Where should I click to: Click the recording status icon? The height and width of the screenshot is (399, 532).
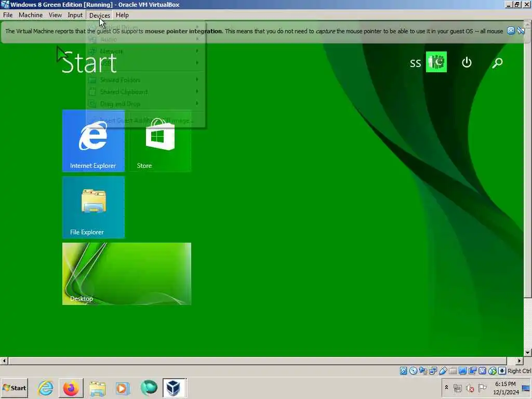tap(472, 371)
